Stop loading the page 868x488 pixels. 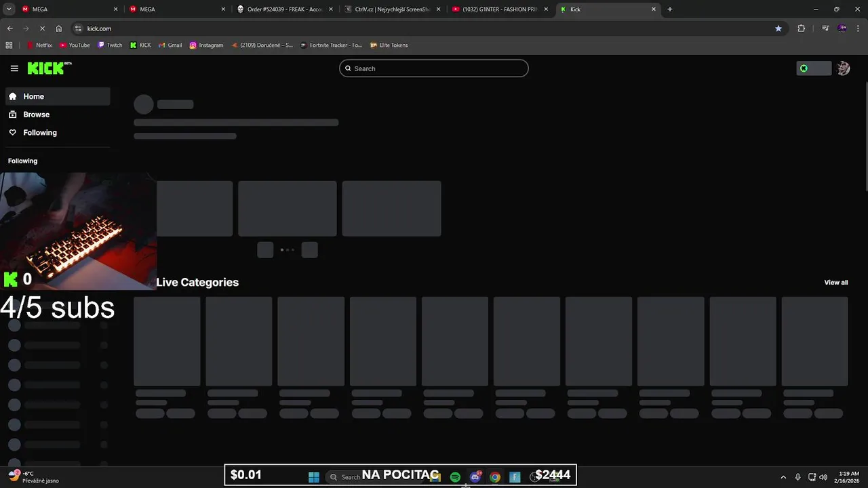point(42,28)
